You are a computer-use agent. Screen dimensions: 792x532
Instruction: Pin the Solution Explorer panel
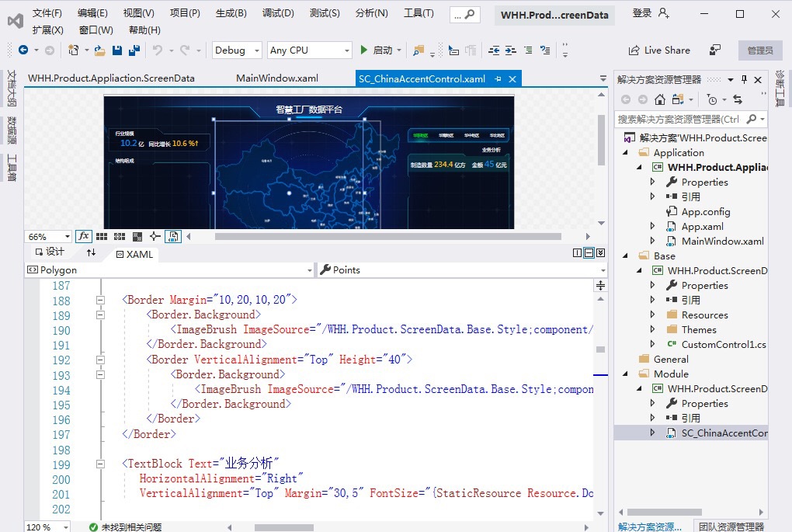(743, 79)
